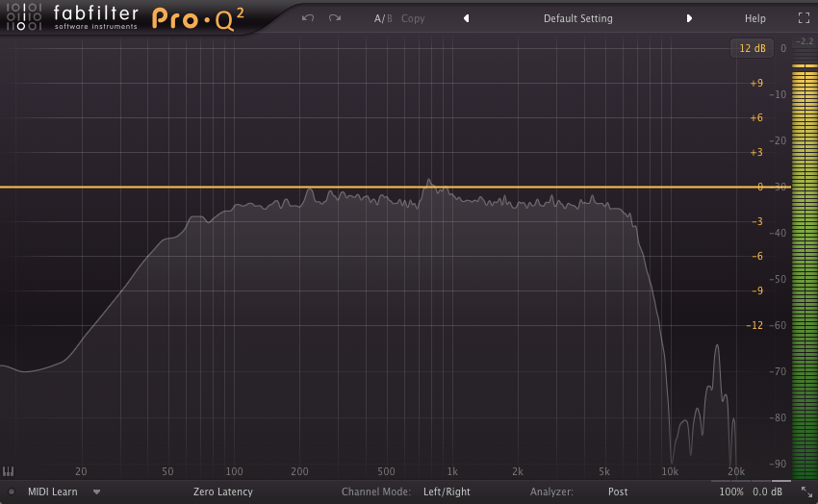818x504 pixels.
Task: Go to next preset arrow
Action: click(689, 18)
